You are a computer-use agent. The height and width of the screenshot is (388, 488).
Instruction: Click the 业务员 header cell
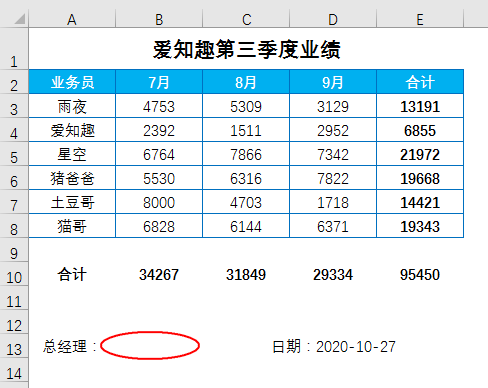72,82
